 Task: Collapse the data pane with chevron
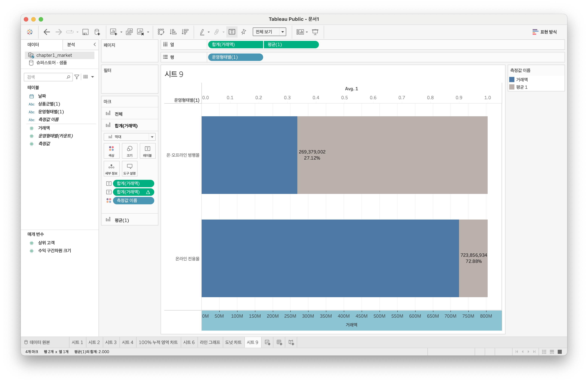95,44
